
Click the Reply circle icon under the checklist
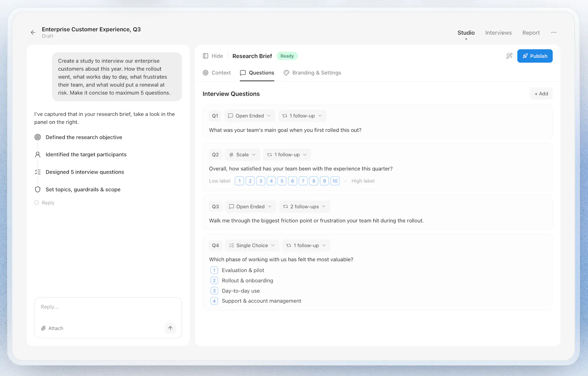(x=36, y=203)
